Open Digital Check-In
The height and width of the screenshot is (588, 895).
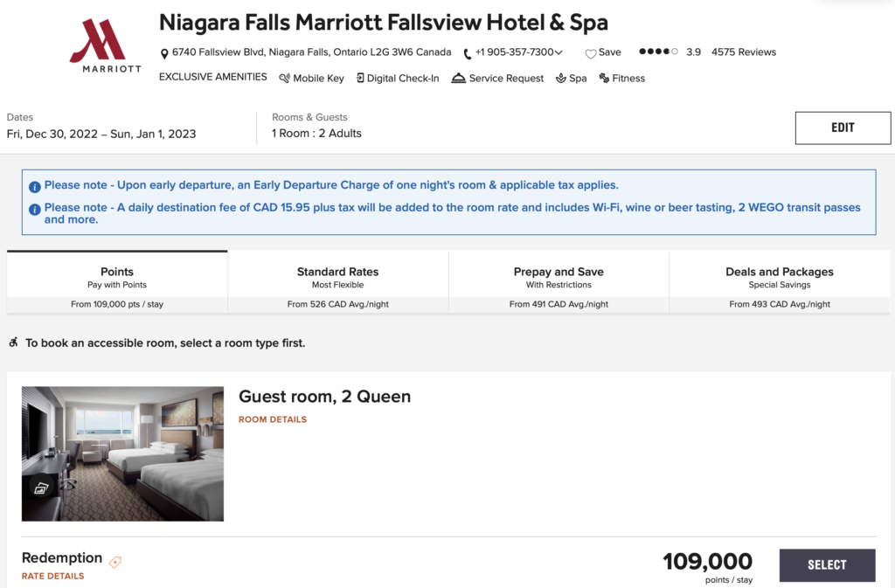pos(361,78)
